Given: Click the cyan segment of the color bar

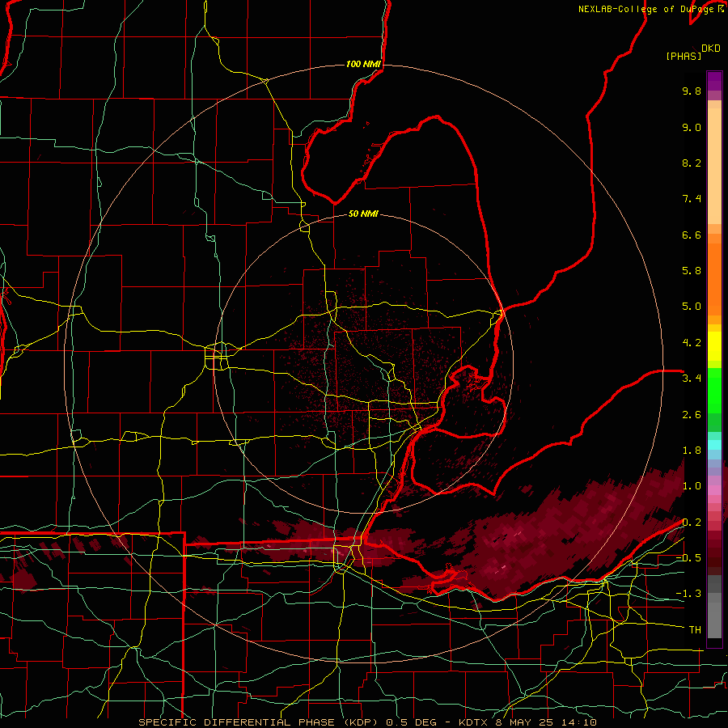Looking at the screenshot, I should click(x=714, y=444).
